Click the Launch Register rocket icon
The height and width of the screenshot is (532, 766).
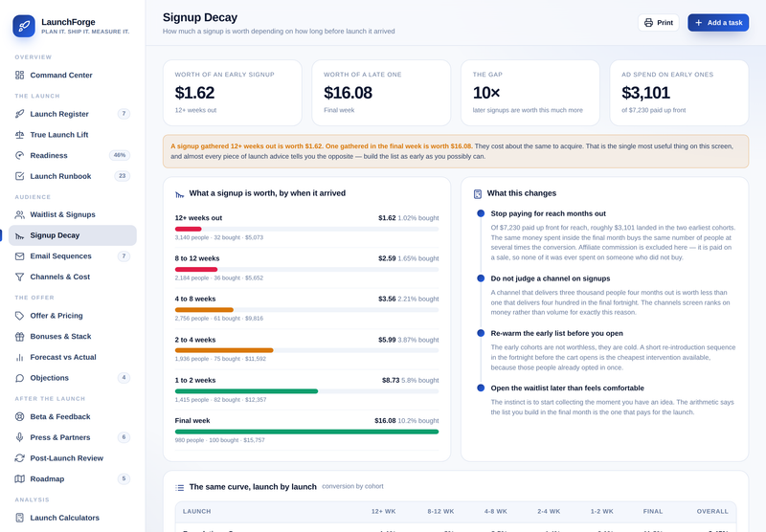tap(19, 114)
